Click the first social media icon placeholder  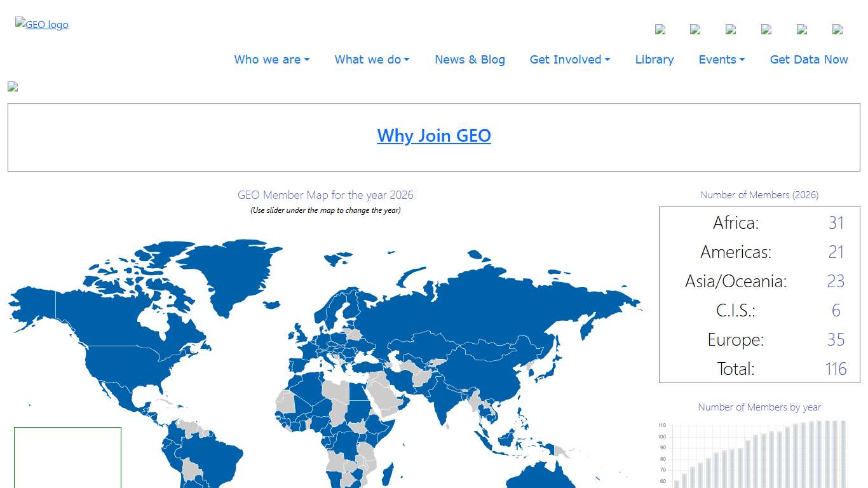tap(660, 29)
